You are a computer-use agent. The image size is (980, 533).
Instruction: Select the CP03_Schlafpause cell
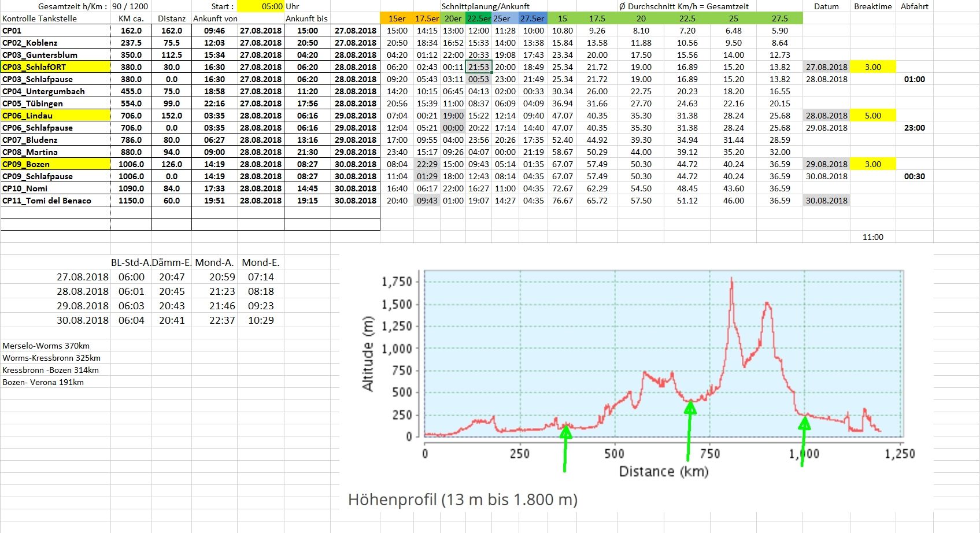[x=56, y=79]
